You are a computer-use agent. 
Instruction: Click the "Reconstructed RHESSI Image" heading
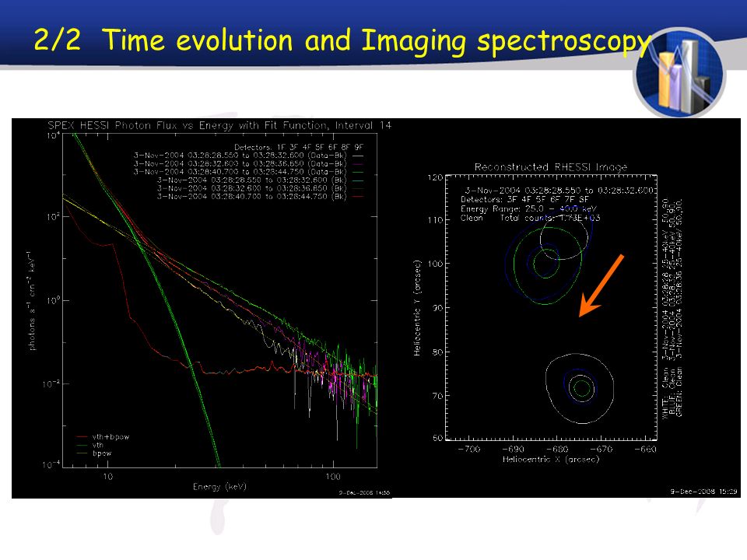[x=551, y=167]
